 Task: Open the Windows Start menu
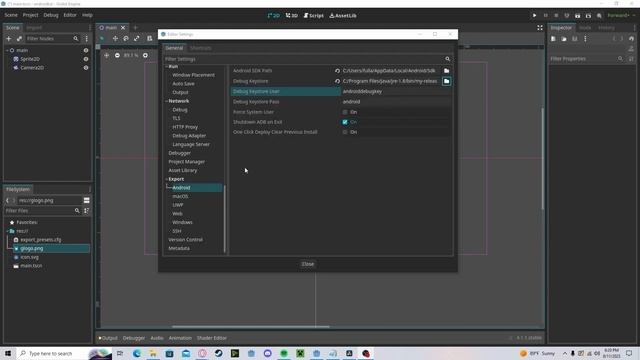pos(8,353)
